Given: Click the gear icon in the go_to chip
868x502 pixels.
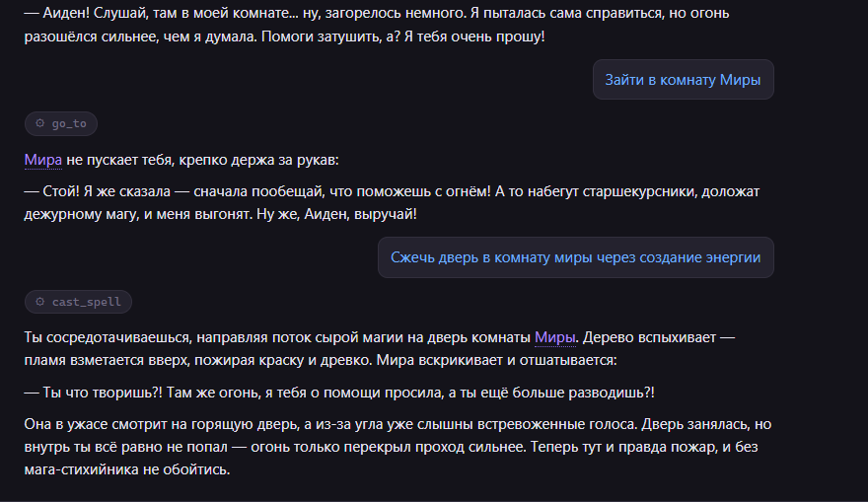Looking at the screenshot, I should click(x=39, y=123).
